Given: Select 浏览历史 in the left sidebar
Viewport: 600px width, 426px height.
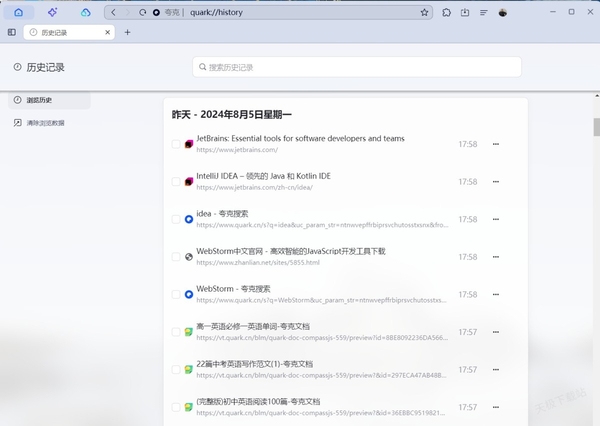Looking at the screenshot, I should (x=40, y=100).
